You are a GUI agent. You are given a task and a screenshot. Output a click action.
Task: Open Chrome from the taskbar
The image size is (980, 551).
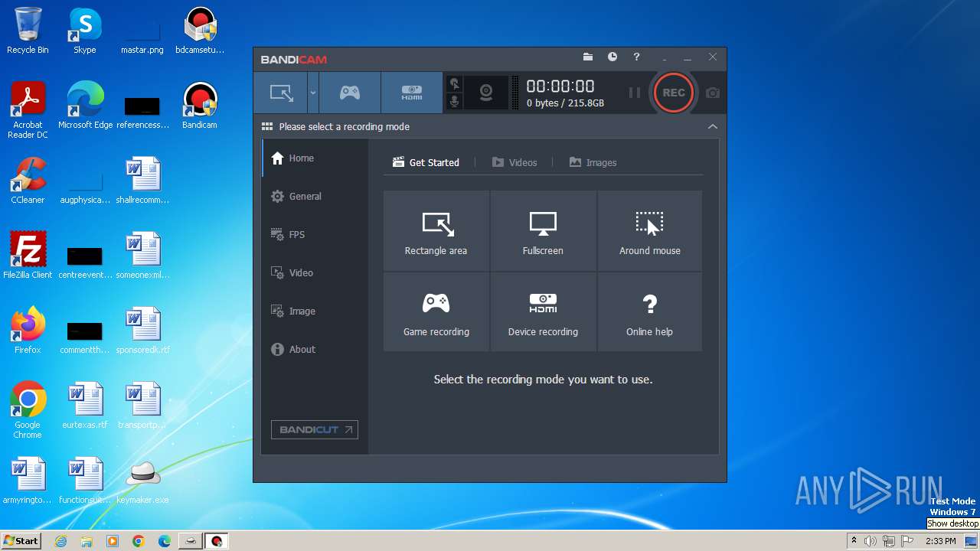pos(139,541)
